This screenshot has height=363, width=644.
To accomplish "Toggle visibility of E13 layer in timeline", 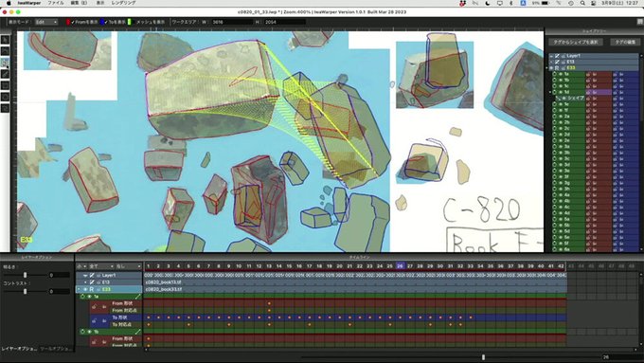I will 92,282.
